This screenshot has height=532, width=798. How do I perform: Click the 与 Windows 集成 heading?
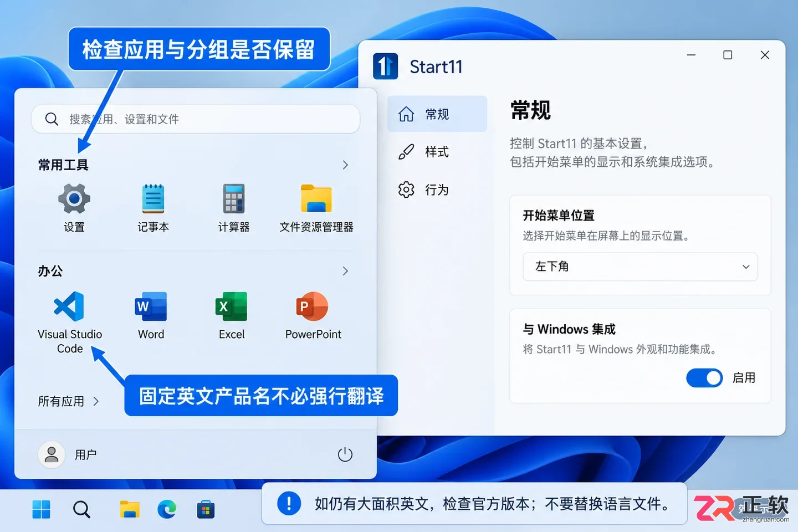coord(569,329)
